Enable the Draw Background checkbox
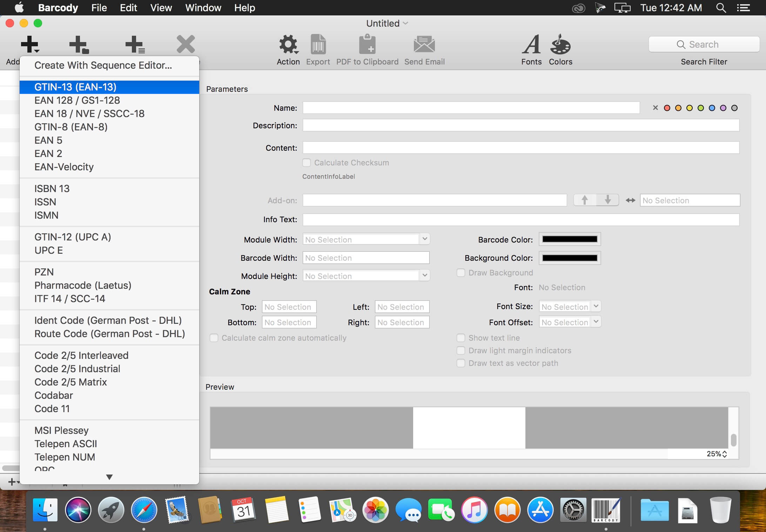Screen dimensions: 766x532 click(461, 273)
